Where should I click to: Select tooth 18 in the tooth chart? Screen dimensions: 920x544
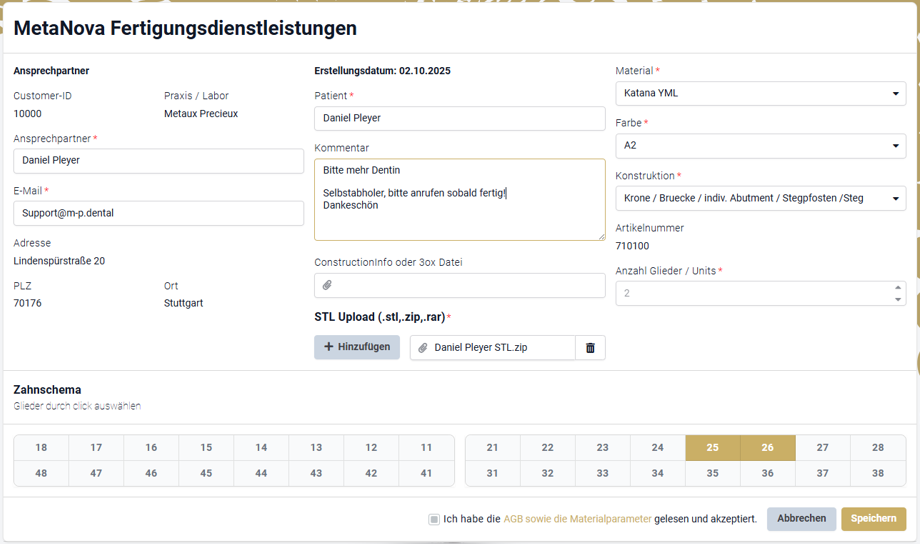(x=41, y=448)
